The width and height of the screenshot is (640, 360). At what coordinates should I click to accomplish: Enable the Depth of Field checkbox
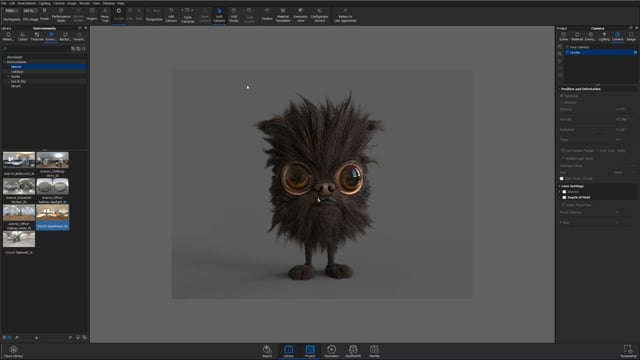[x=564, y=198]
